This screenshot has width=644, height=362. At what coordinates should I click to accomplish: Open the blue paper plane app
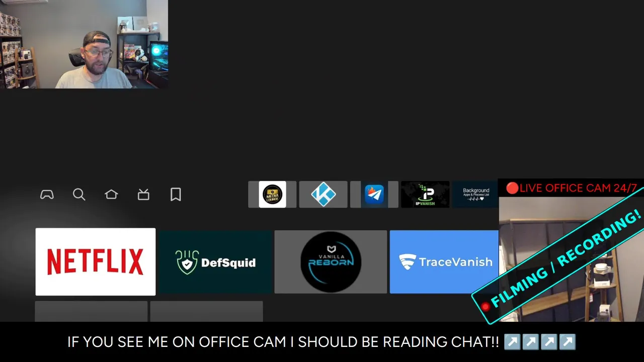(374, 195)
